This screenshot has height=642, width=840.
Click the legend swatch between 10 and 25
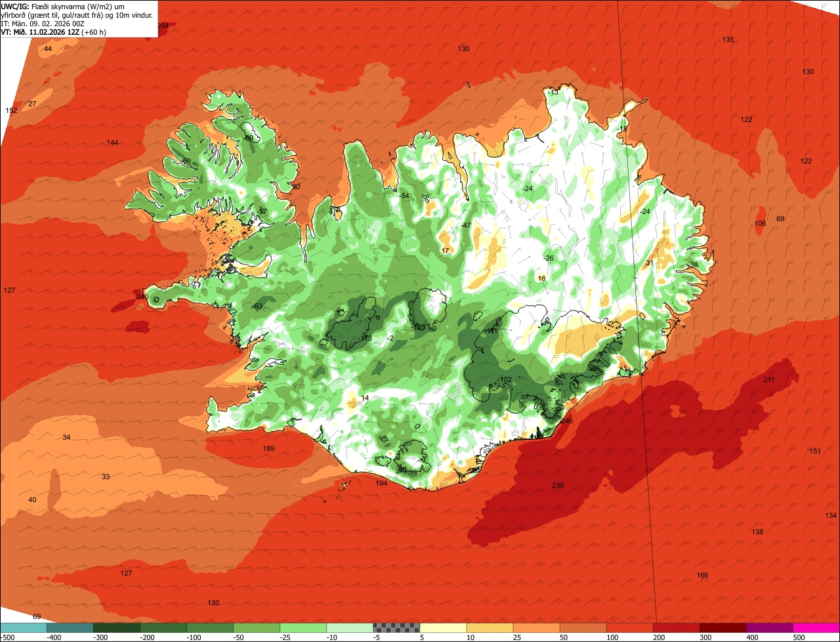pos(490,628)
